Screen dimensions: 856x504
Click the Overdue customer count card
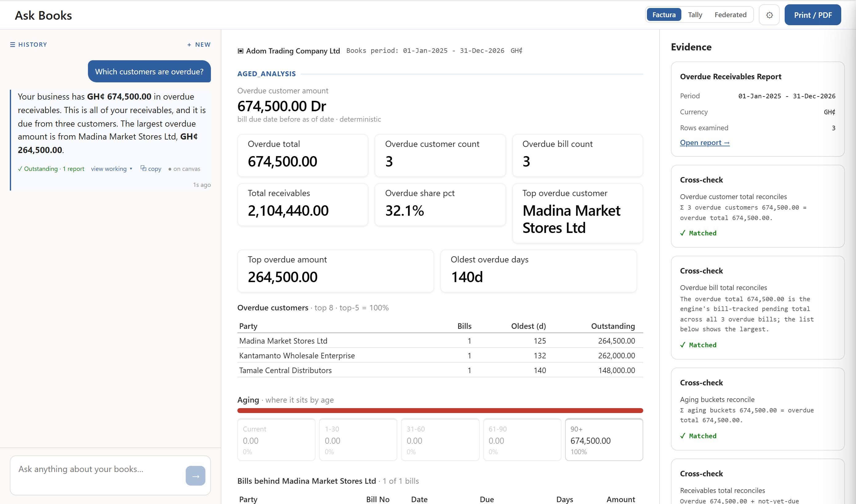pyautogui.click(x=440, y=156)
